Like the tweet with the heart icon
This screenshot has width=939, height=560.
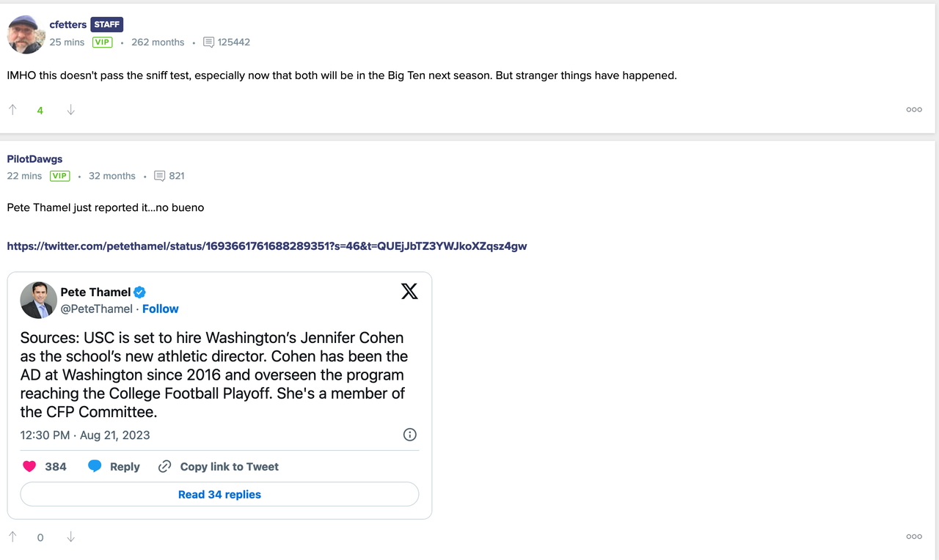click(x=29, y=466)
